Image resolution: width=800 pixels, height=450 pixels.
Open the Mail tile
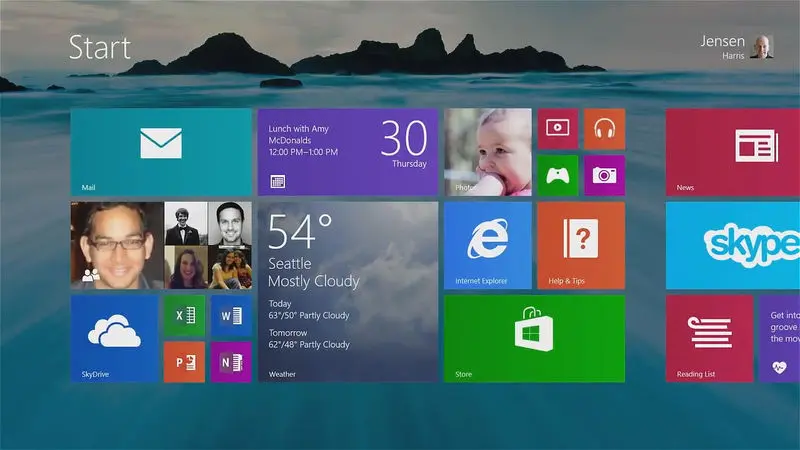tap(161, 152)
